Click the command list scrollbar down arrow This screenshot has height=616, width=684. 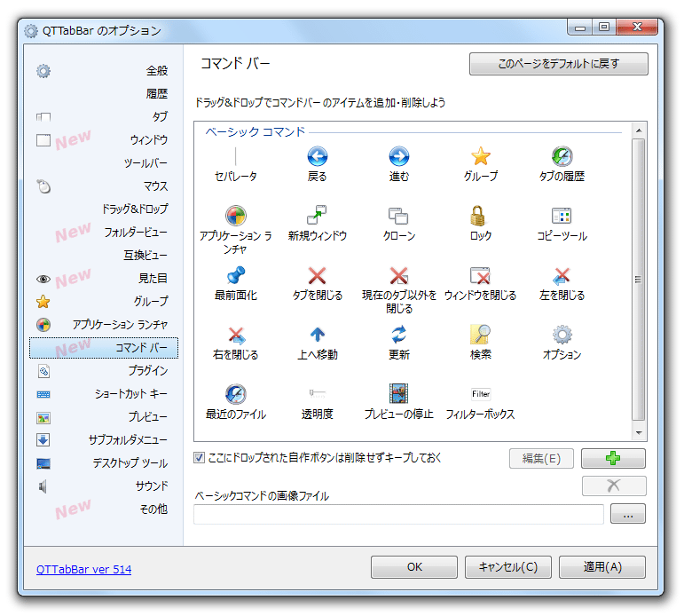[638, 433]
